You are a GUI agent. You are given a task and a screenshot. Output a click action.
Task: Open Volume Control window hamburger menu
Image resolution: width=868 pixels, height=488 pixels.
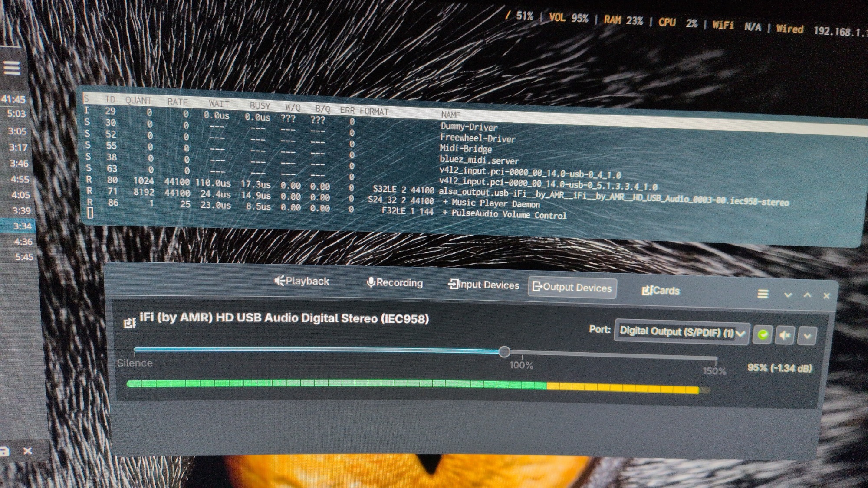pyautogui.click(x=763, y=294)
